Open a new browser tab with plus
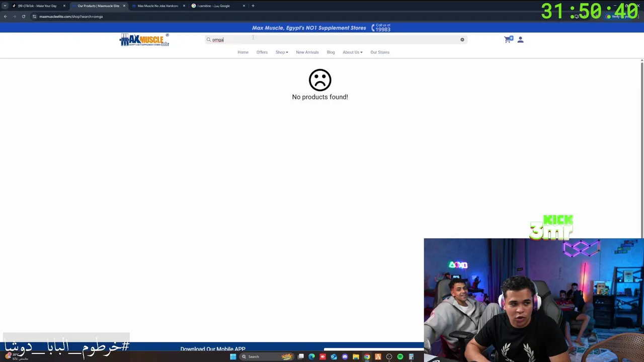This screenshot has height=362, width=644. [x=253, y=6]
